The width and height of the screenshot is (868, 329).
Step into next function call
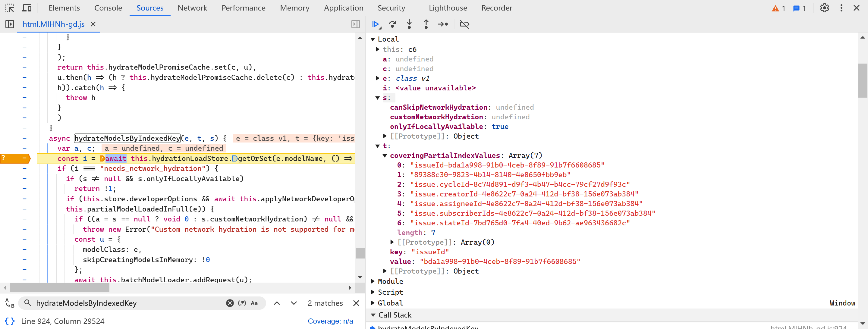409,24
